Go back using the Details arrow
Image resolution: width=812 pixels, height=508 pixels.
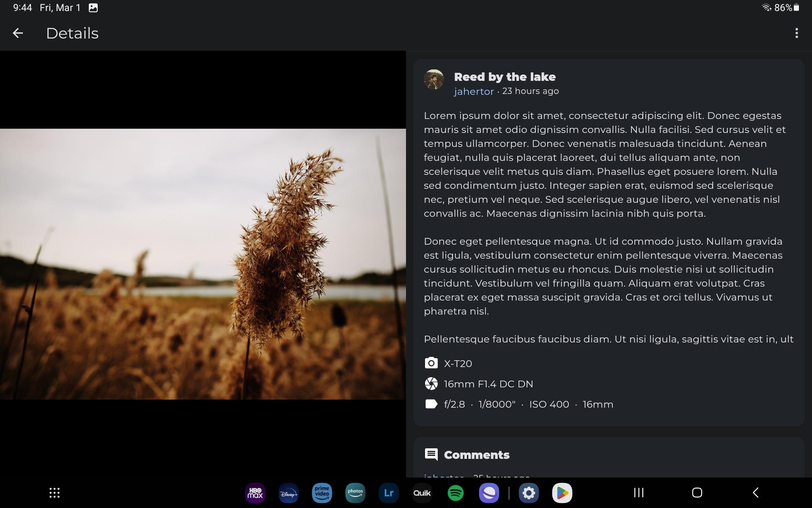18,33
